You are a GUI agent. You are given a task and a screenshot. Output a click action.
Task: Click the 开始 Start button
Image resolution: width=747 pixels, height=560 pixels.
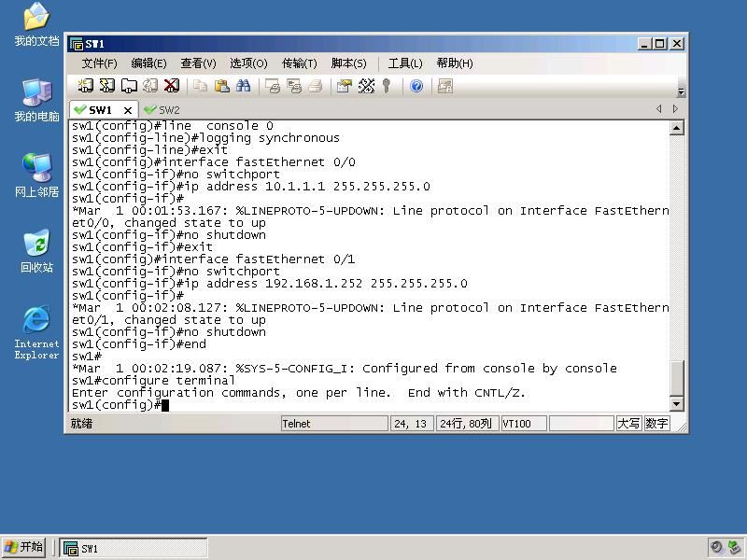coord(24,547)
